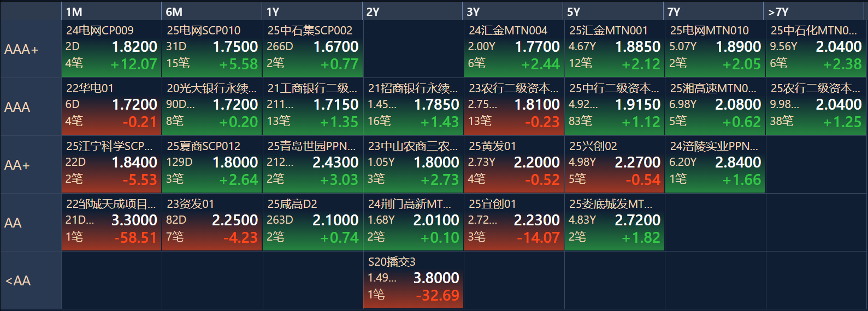Select the S20播交3 bond cell

pyautogui.click(x=413, y=280)
